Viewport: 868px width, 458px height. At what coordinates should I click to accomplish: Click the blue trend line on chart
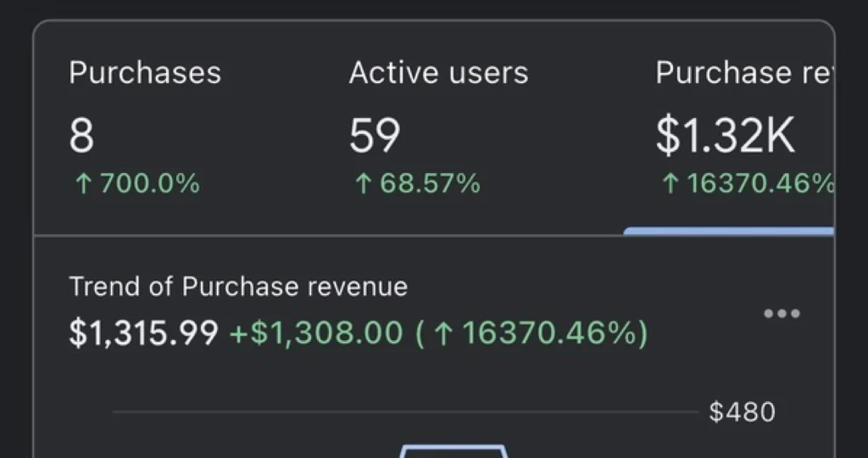[453, 447]
